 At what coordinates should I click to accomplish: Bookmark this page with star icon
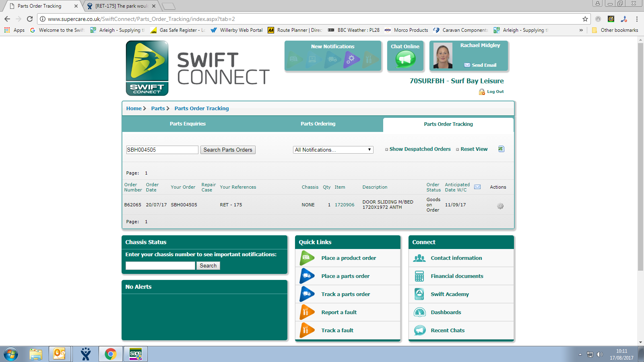(x=585, y=19)
